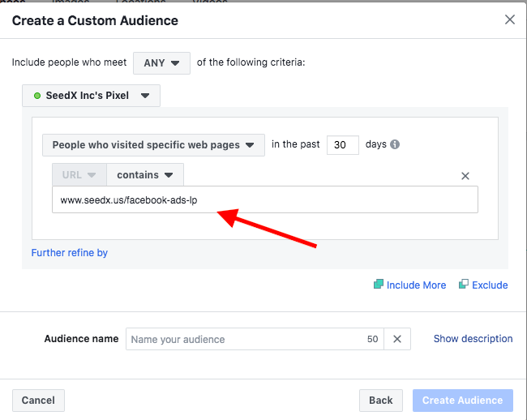The image size is (527, 420).
Task: Click the Further refine by link
Action: [x=70, y=253]
